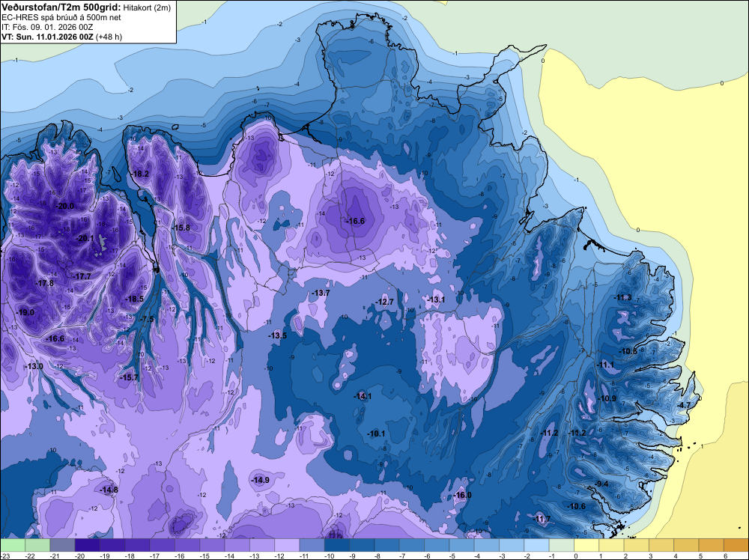Click the color scale label -23
The width and height of the screenshot is (749, 560).
[x=4, y=556]
